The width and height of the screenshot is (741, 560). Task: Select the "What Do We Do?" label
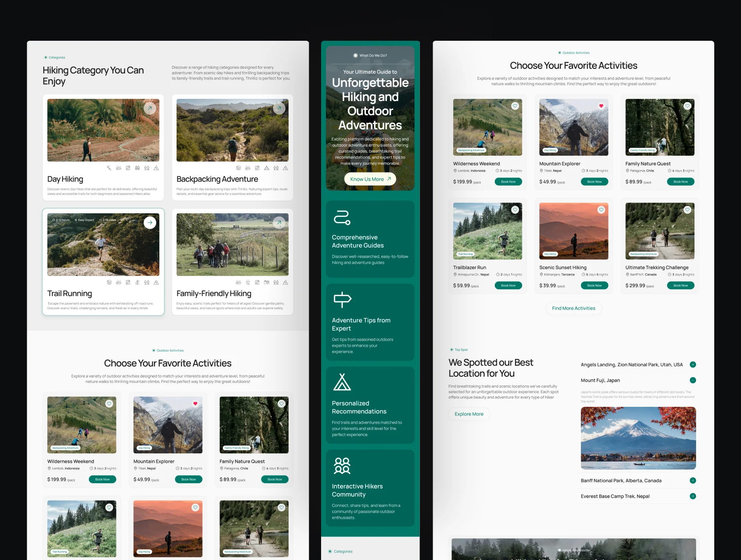(373, 56)
